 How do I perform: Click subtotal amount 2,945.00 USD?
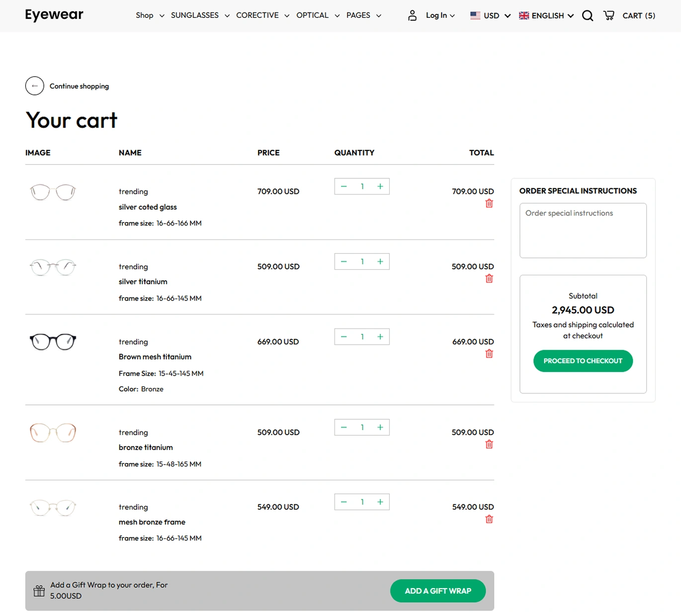click(583, 310)
